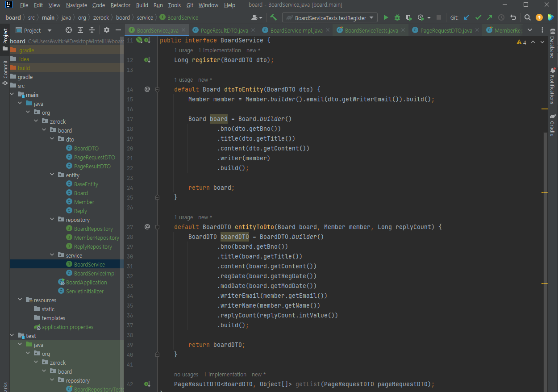
Task: Open the run configuration dropdown
Action: [x=330, y=18]
